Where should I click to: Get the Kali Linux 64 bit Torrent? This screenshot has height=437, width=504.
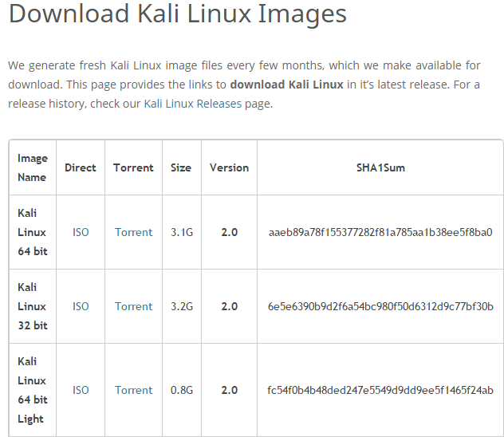(134, 232)
